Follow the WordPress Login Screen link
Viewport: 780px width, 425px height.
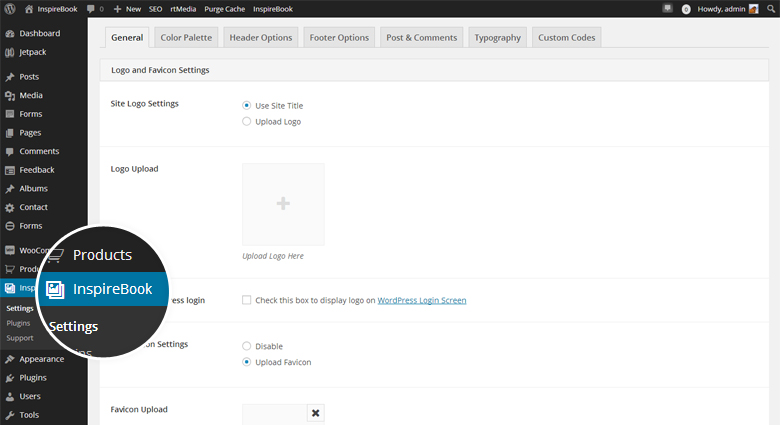coord(422,300)
